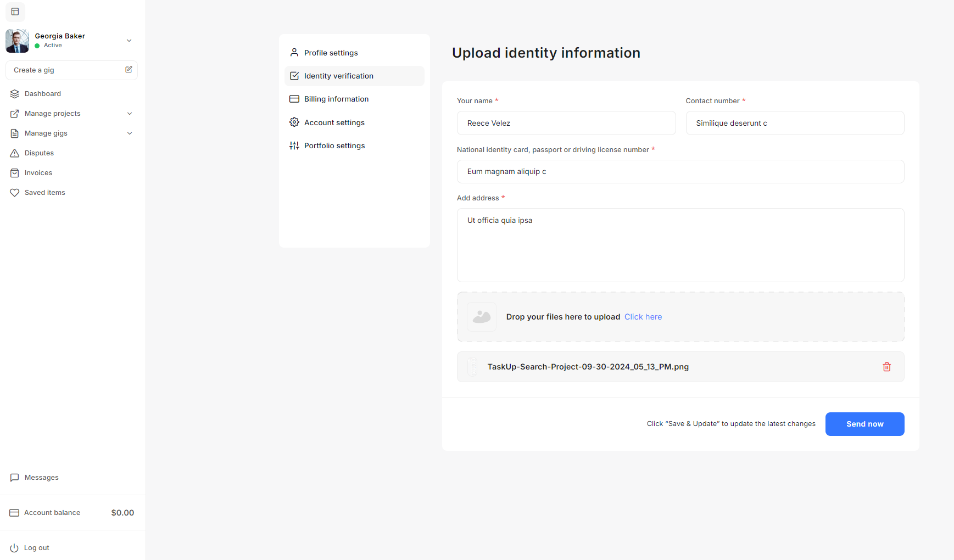Switch to Billing information
Image resolution: width=954 pixels, height=560 pixels.
pos(336,99)
